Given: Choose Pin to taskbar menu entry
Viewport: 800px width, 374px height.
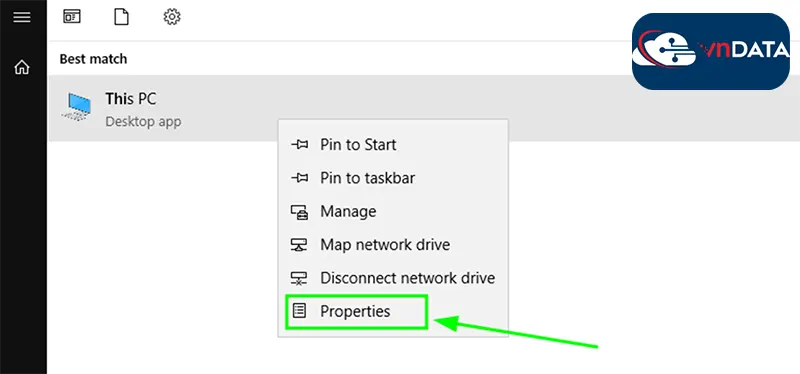Looking at the screenshot, I should pyautogui.click(x=393, y=178).
